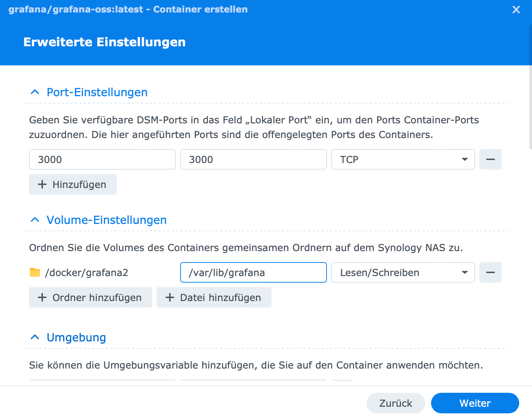Click the grafana2 folder icon
Screen dimensions: 532x417
click(35, 272)
